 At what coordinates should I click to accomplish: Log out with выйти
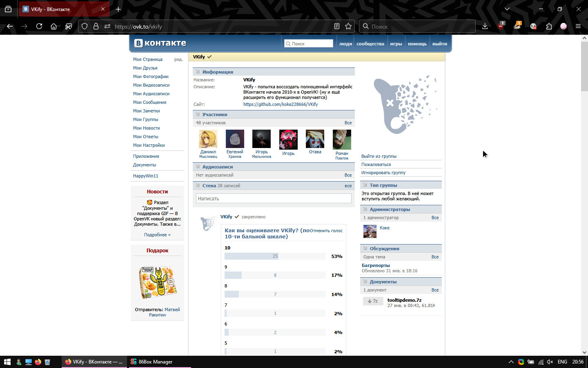pyautogui.click(x=440, y=44)
